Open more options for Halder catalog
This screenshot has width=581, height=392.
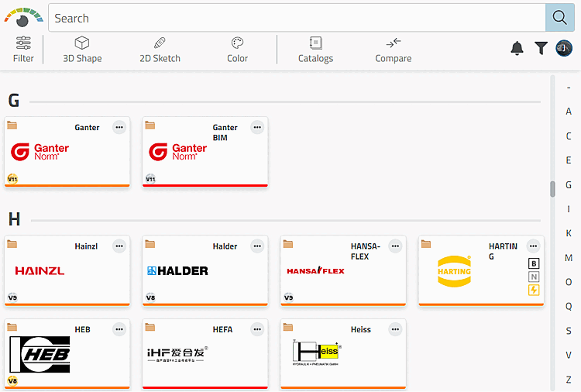[257, 246]
